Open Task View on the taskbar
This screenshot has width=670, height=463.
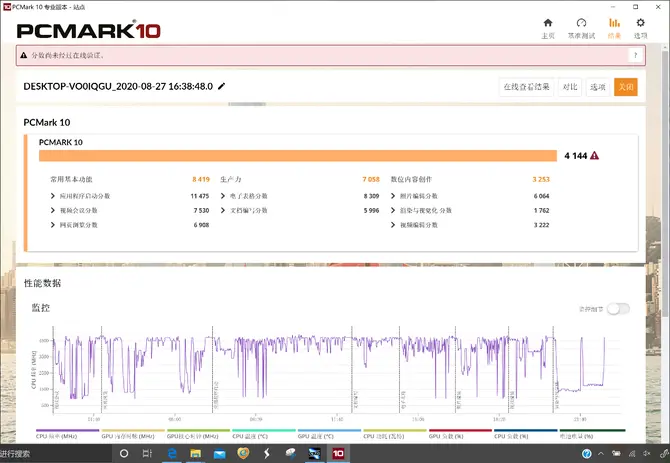pyautogui.click(x=147, y=454)
